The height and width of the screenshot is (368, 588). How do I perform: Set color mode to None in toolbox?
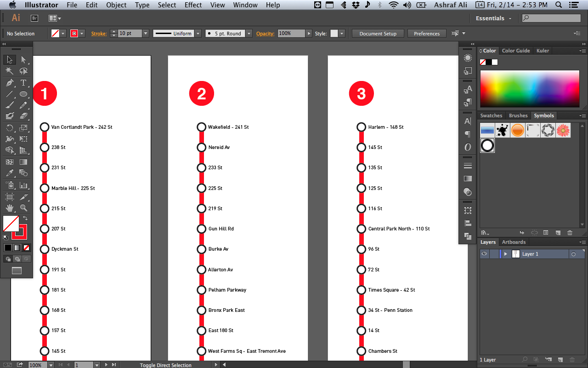[26, 247]
